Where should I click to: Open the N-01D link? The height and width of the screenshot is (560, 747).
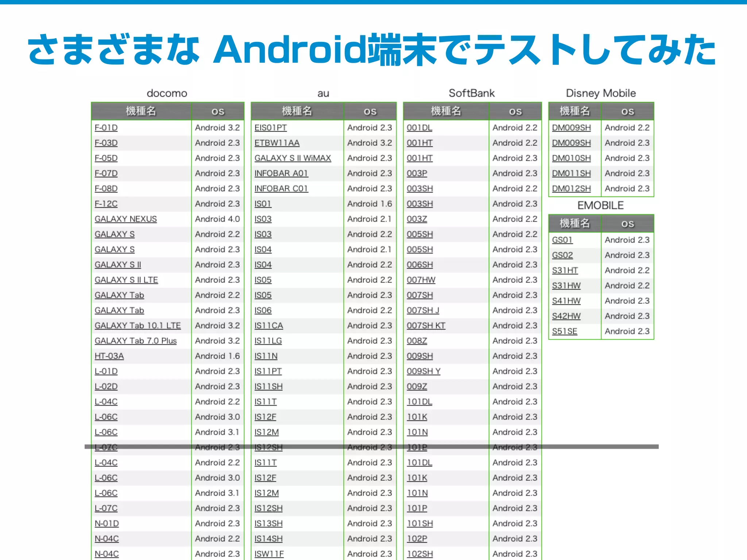pos(107,524)
